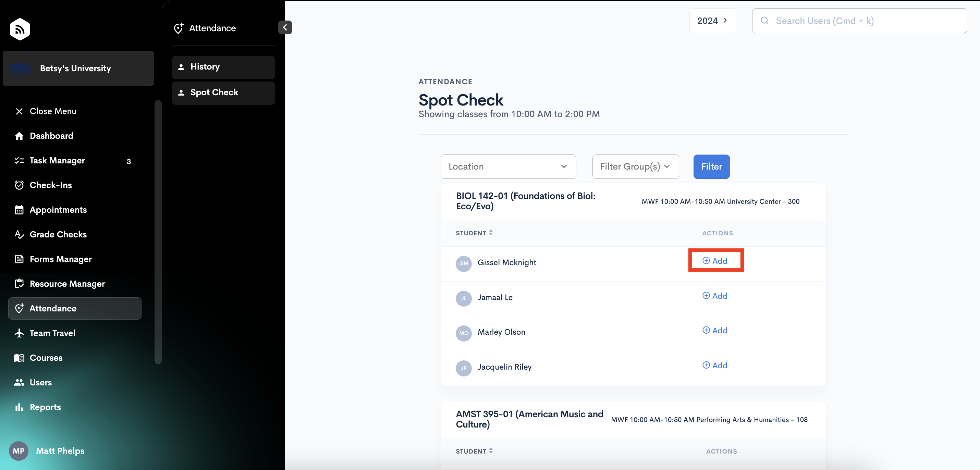The height and width of the screenshot is (470, 980).
Task: Click Jamaal Le's JL avatar
Action: pyautogui.click(x=464, y=298)
